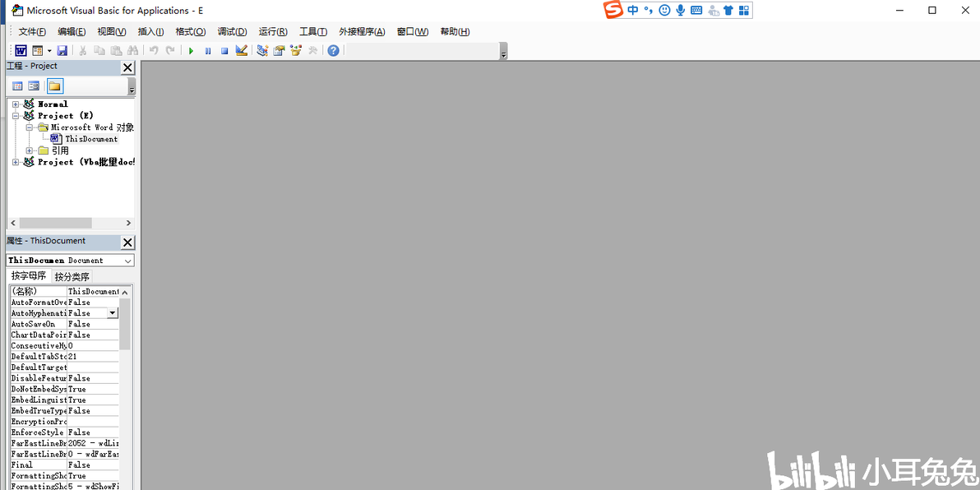Click the Save toolbar icon
The image size is (980, 490).
pyautogui.click(x=62, y=51)
